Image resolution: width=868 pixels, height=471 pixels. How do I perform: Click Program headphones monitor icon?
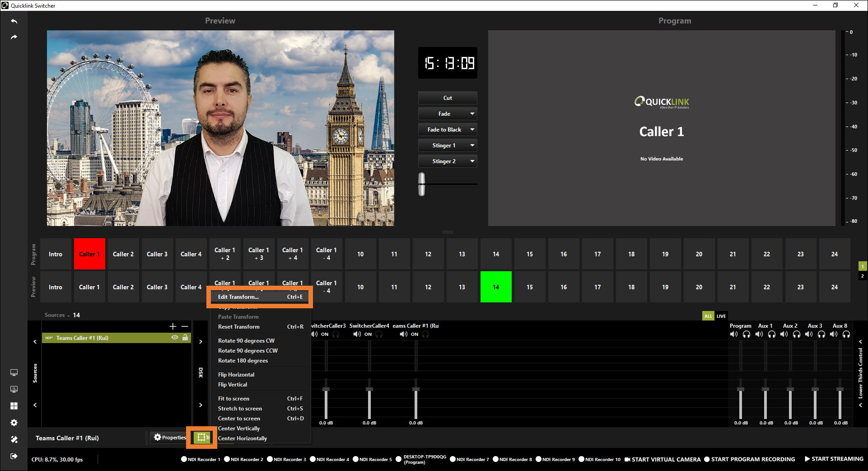coord(747,334)
